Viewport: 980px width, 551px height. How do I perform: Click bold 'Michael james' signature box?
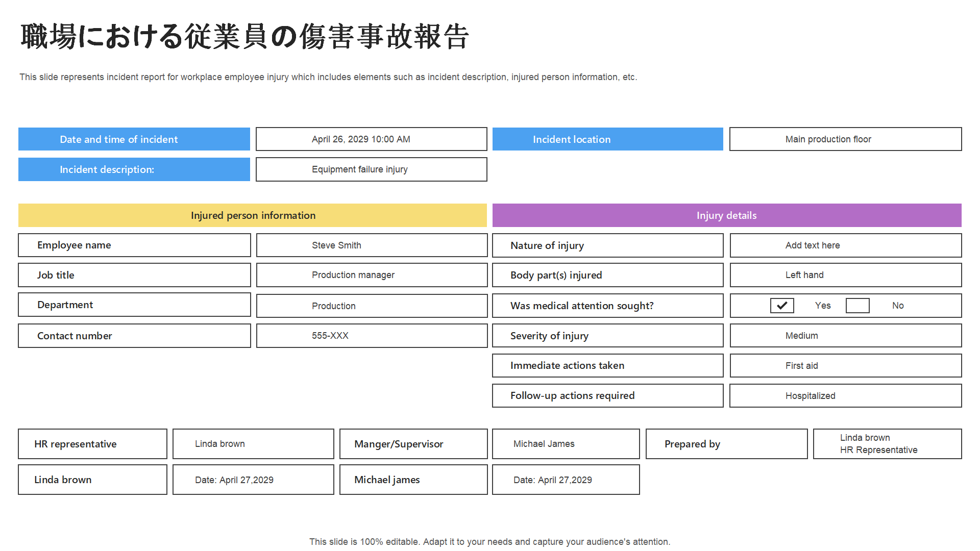[413, 480]
